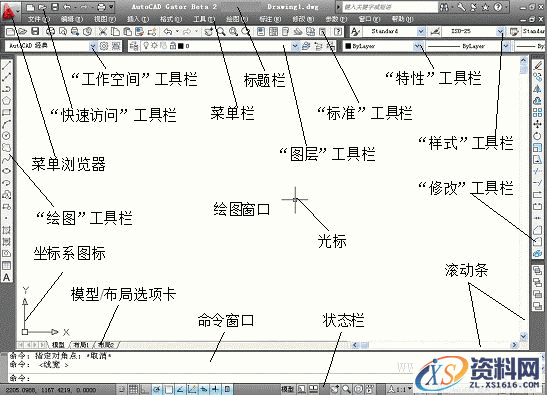Open the 绘图 (Draw) menu

tap(237, 19)
